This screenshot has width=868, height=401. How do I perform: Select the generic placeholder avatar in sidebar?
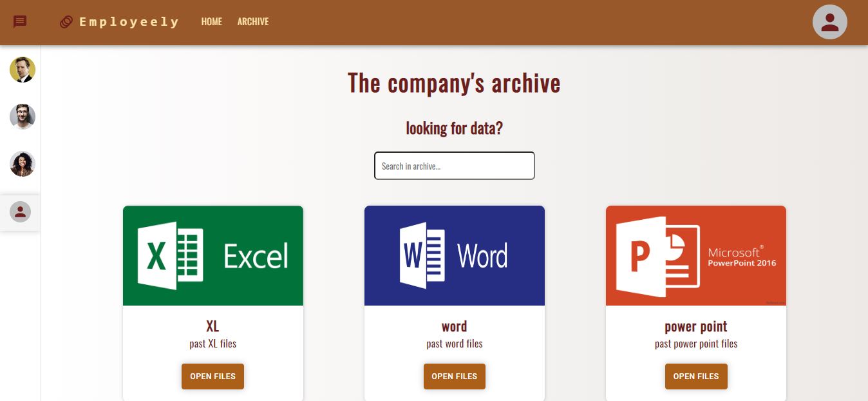coord(20,211)
